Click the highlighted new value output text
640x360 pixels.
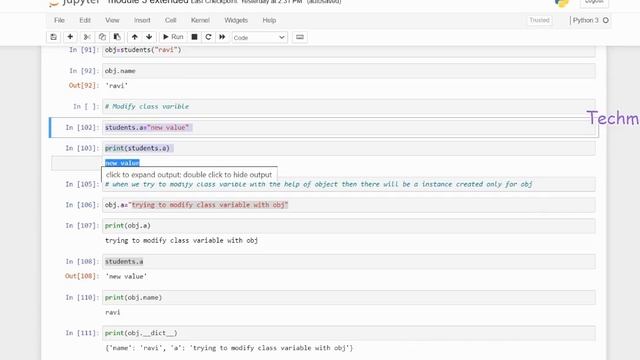[x=122, y=163]
